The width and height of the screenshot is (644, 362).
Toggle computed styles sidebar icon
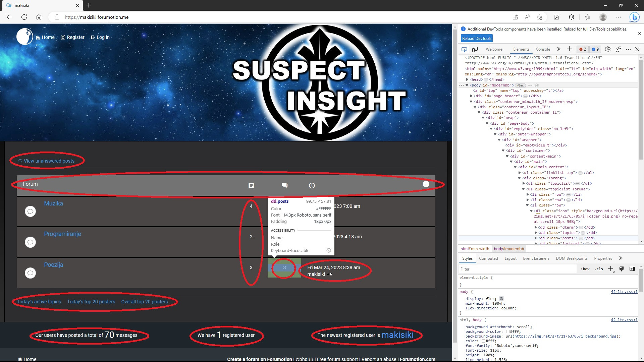coord(632,269)
